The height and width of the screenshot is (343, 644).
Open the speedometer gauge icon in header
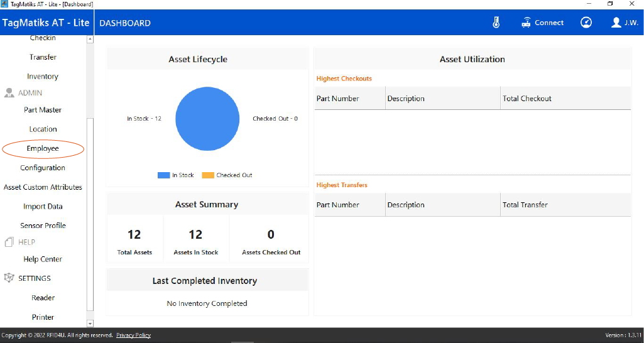tap(586, 23)
